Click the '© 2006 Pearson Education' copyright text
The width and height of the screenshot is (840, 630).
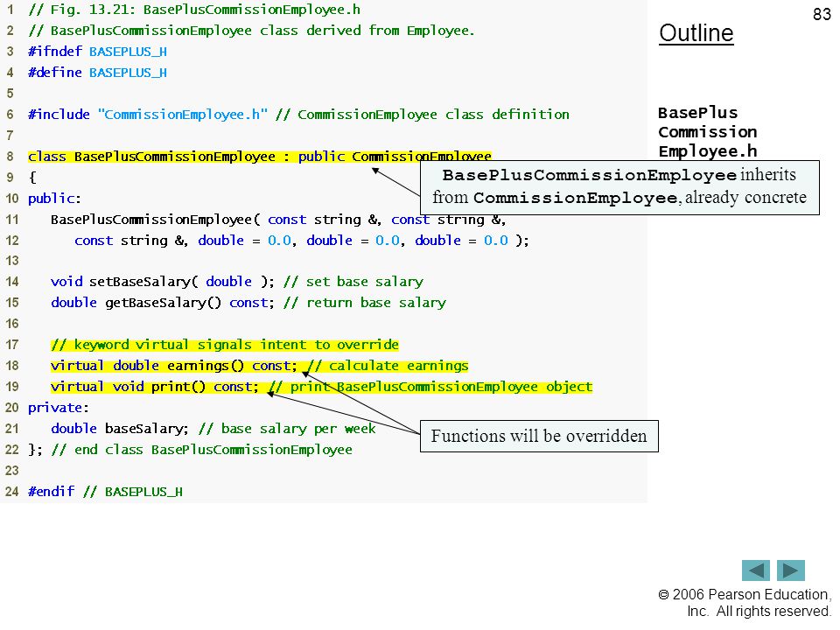pyautogui.click(x=745, y=603)
